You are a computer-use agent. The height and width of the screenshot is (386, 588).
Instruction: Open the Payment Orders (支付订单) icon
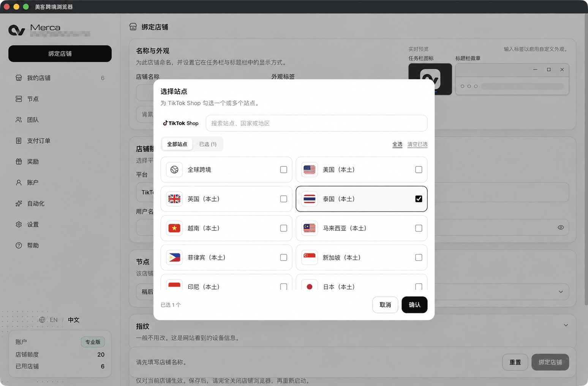tap(19, 141)
